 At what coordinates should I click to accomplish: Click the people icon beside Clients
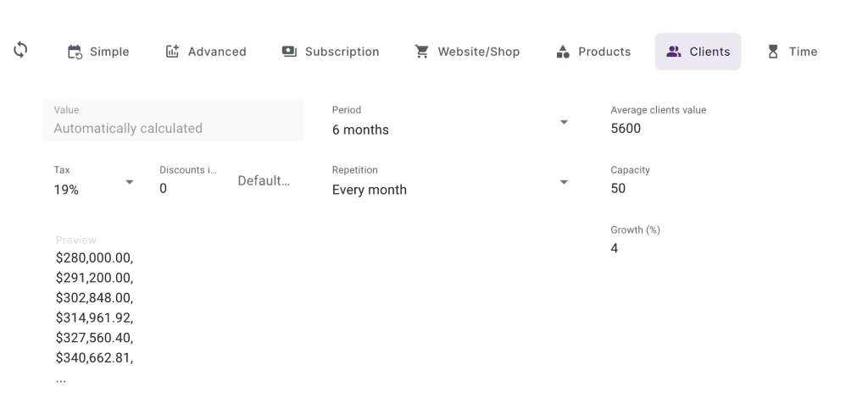674,52
